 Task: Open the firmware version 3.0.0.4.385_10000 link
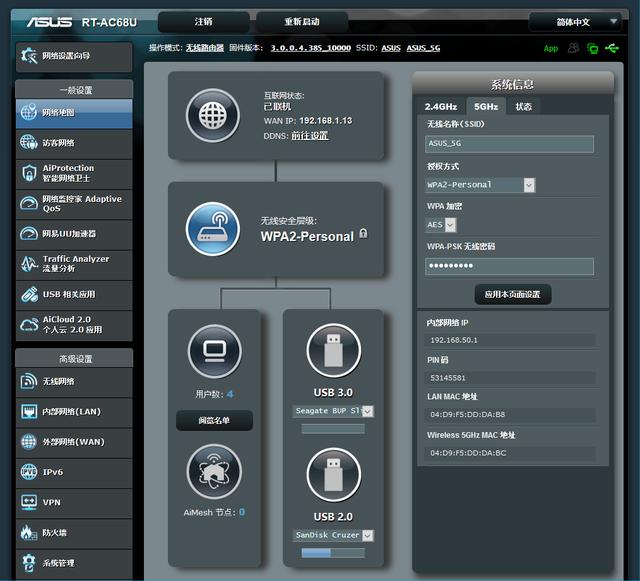click(x=311, y=48)
